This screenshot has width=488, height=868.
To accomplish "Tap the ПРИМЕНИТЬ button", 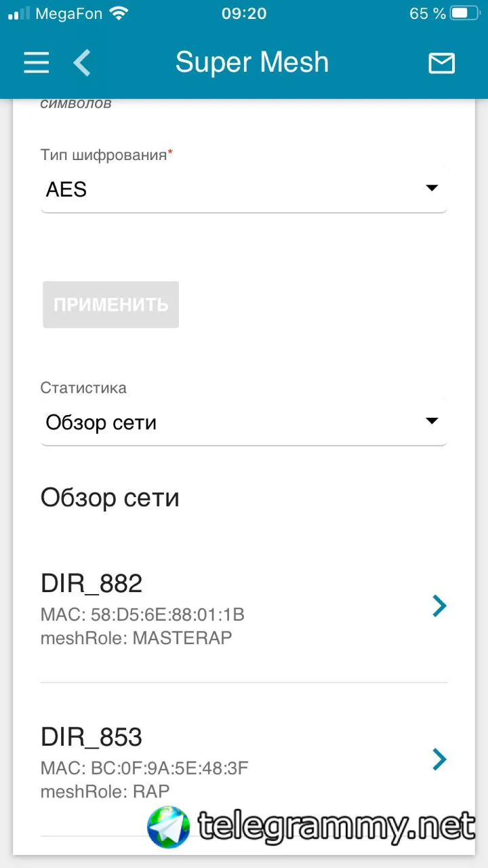I will point(110,304).
